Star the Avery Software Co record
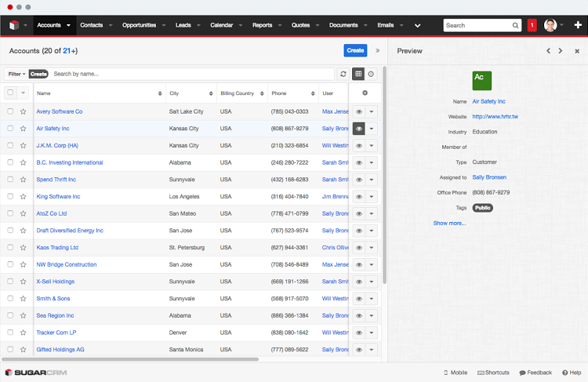The width and height of the screenshot is (588, 382). tap(24, 111)
